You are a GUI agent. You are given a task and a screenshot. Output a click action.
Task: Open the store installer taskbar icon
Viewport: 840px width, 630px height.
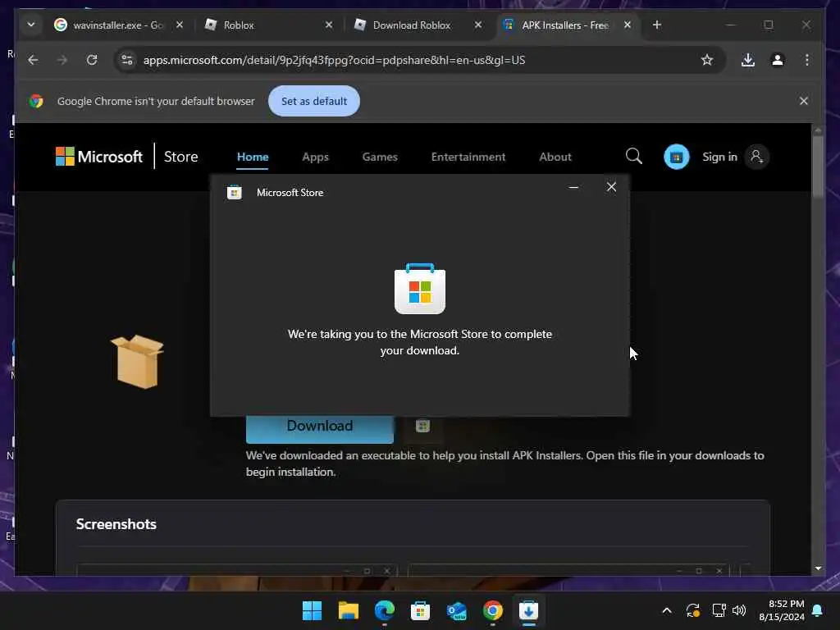click(529, 610)
